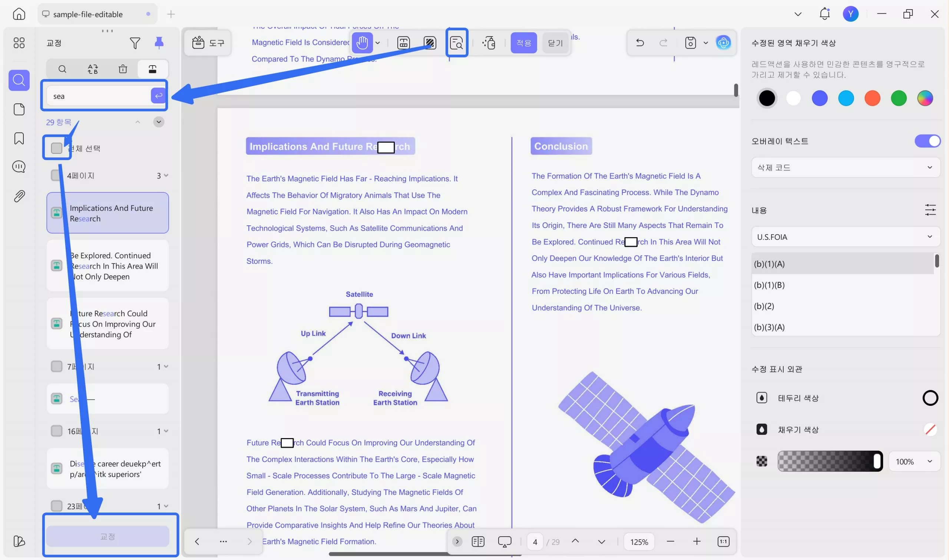Open the 도구 tools button

coord(208,43)
